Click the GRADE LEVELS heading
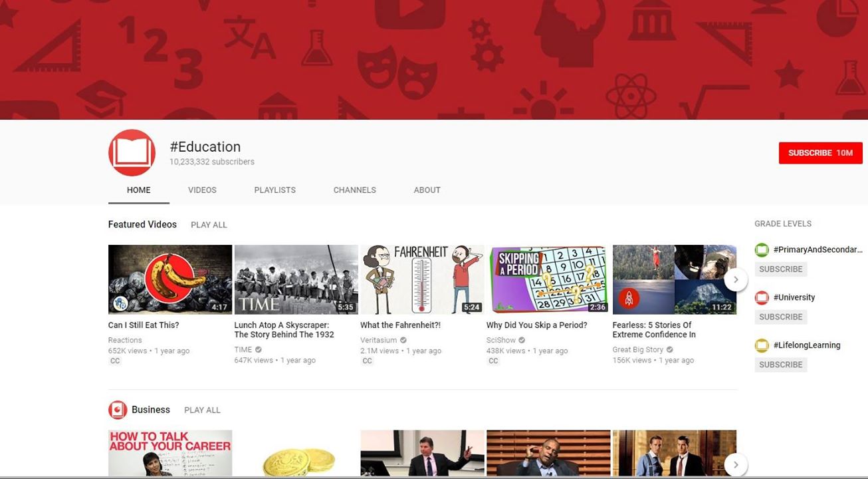868x479 pixels. tap(783, 224)
